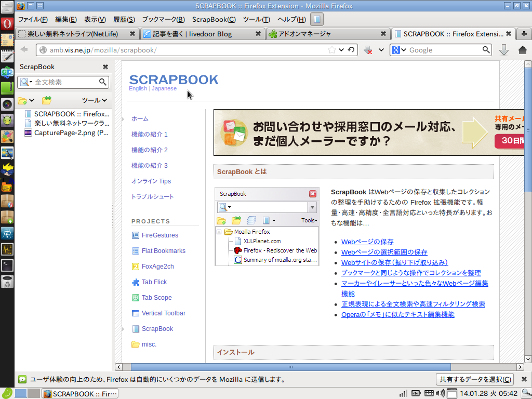Click the battery power icon in tray
Image resolution: width=532 pixels, height=399 pixels.
click(416, 393)
